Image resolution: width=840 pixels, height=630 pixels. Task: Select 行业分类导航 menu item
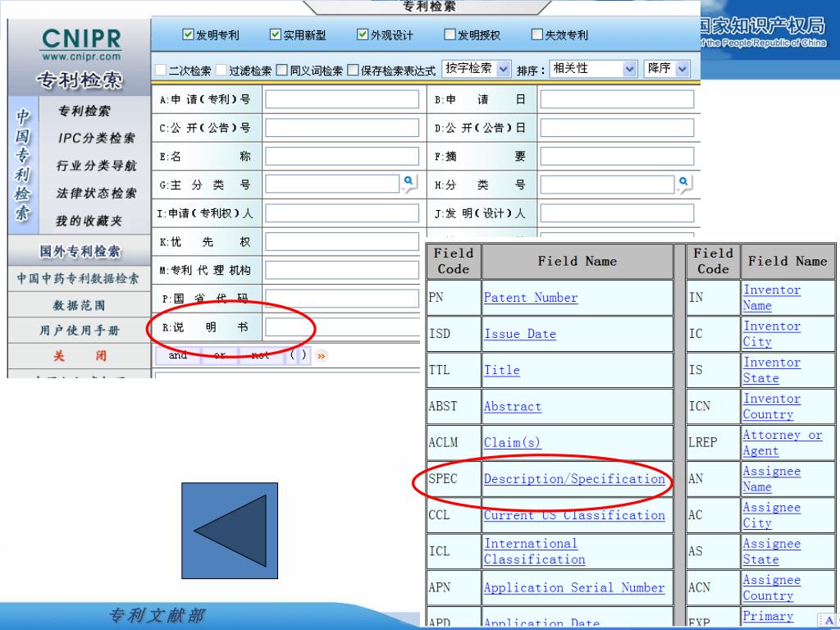97,166
